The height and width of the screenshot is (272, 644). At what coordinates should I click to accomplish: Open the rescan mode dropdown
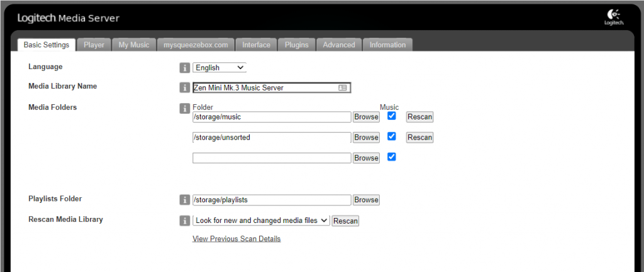click(261, 220)
